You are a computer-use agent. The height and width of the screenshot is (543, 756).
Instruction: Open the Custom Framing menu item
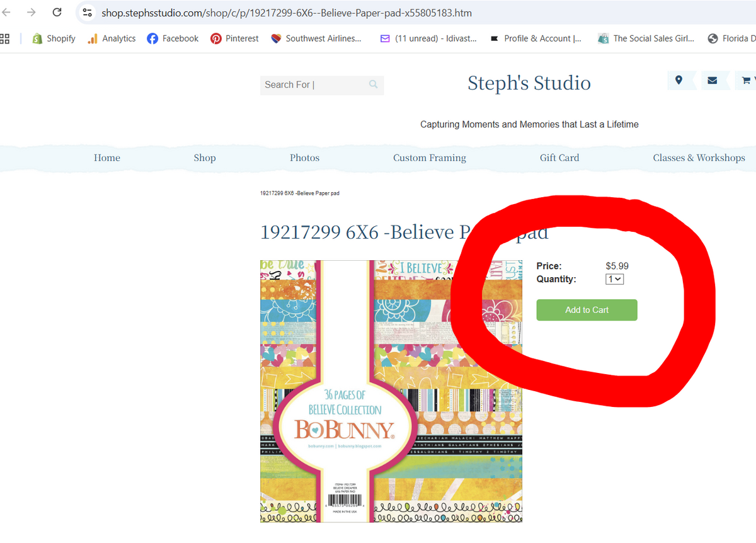(430, 157)
